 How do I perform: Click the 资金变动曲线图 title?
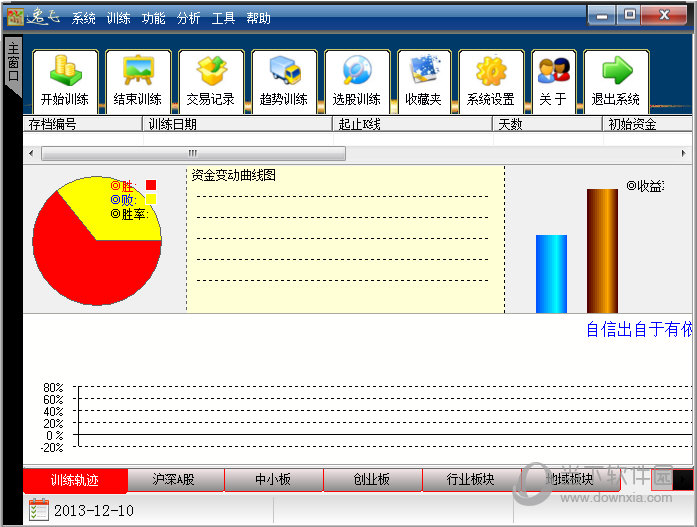tap(233, 175)
